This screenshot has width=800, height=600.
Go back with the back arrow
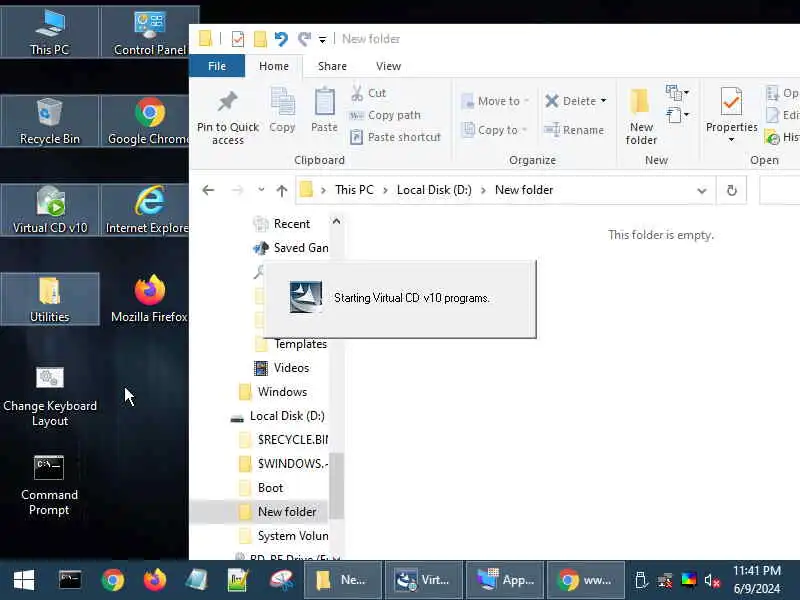click(x=208, y=190)
